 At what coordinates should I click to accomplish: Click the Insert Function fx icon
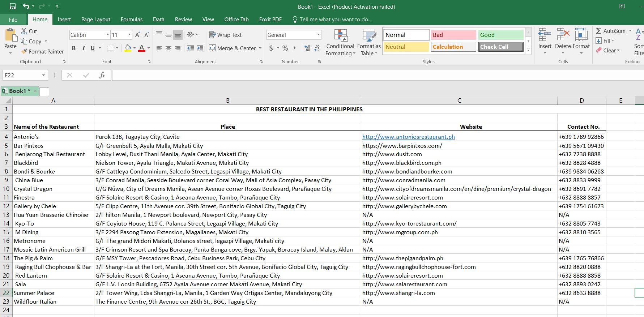(102, 75)
